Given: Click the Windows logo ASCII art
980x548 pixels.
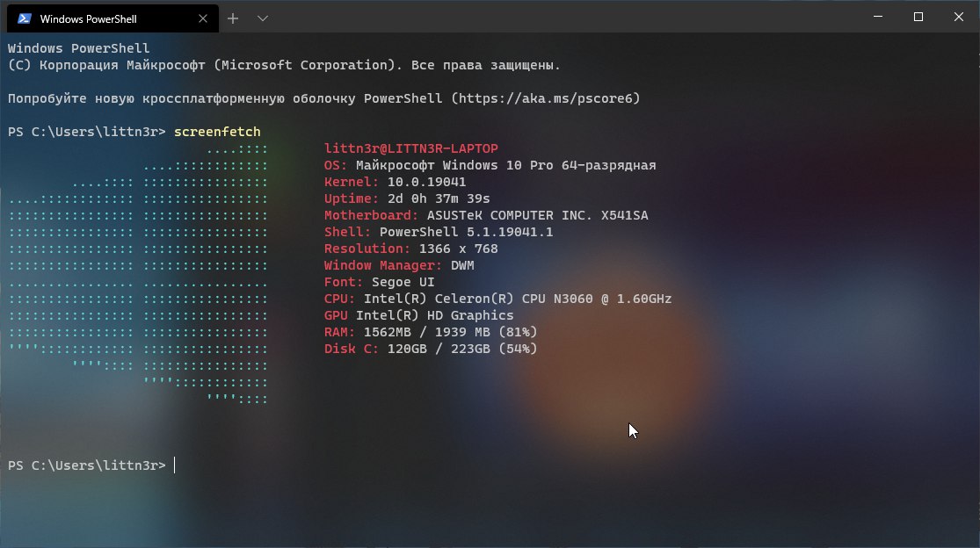Looking at the screenshot, I should (x=138, y=273).
